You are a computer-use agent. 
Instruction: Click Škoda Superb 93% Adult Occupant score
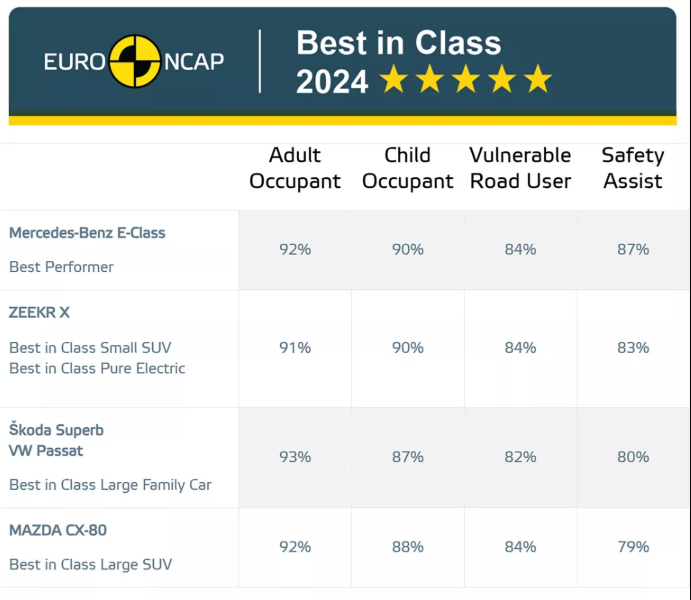click(x=295, y=457)
